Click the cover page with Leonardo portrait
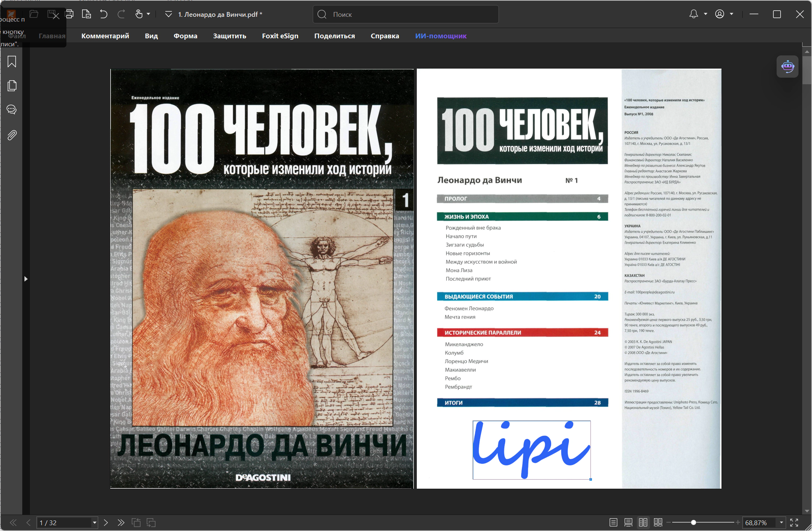Viewport: 812px width, 531px height. click(x=262, y=279)
